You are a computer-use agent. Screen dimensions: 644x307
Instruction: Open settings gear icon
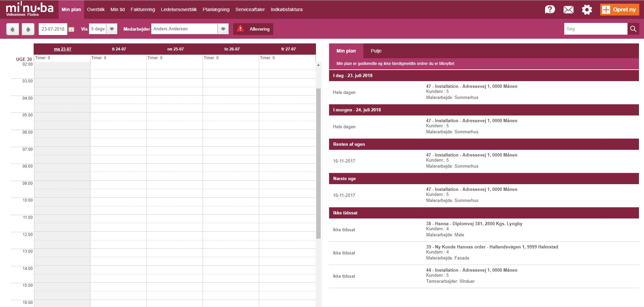587,9
